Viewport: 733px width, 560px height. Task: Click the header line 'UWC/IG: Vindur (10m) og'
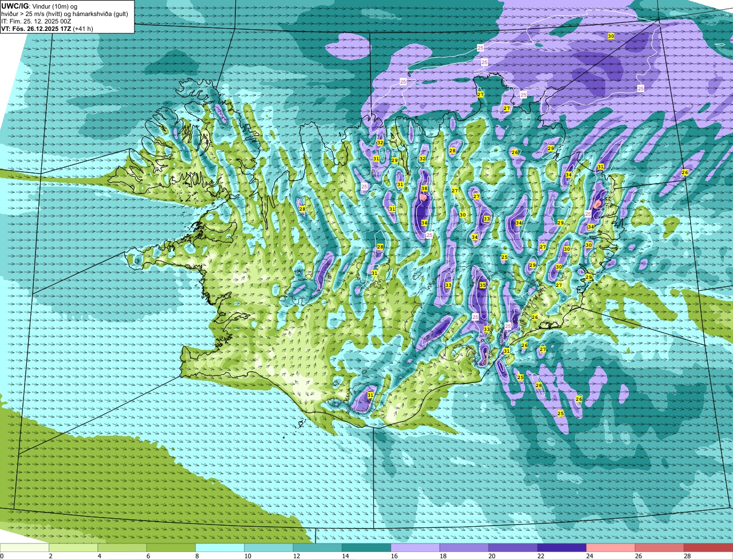[40, 6]
